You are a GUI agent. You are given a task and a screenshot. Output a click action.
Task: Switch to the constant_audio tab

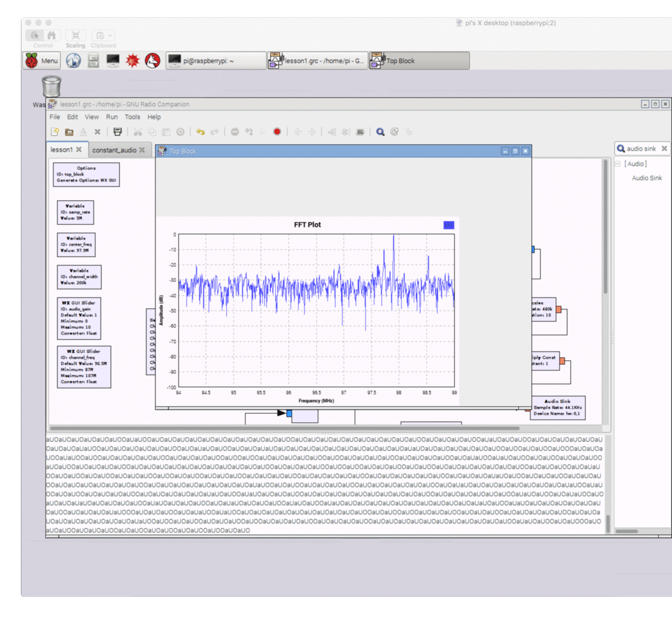(x=114, y=150)
